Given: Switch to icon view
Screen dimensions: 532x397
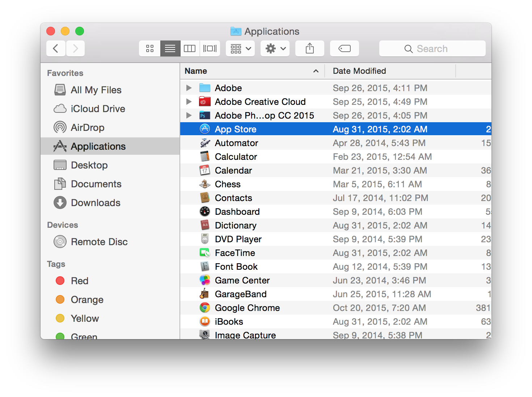Looking at the screenshot, I should click(x=150, y=48).
